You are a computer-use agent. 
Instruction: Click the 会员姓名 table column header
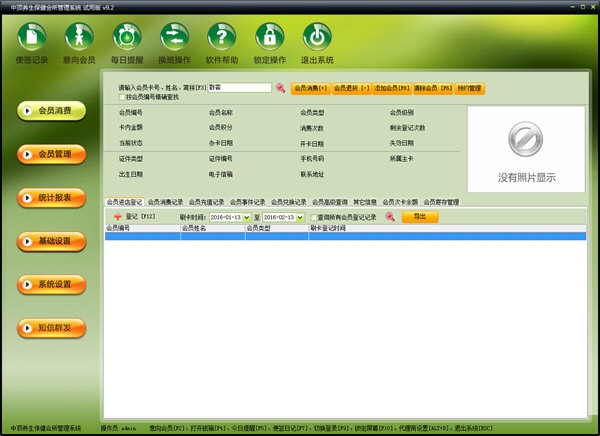click(x=213, y=228)
